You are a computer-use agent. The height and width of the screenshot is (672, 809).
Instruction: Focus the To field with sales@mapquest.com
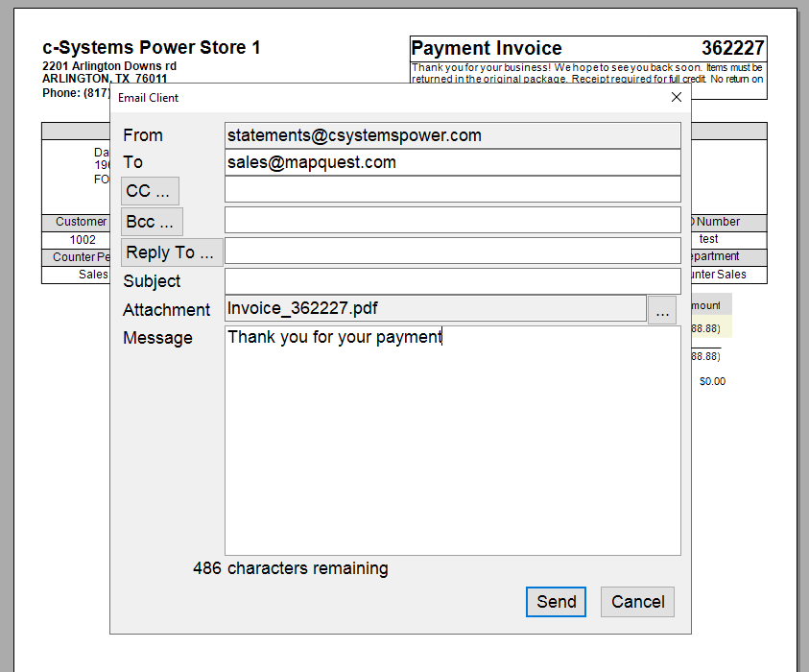coord(452,162)
